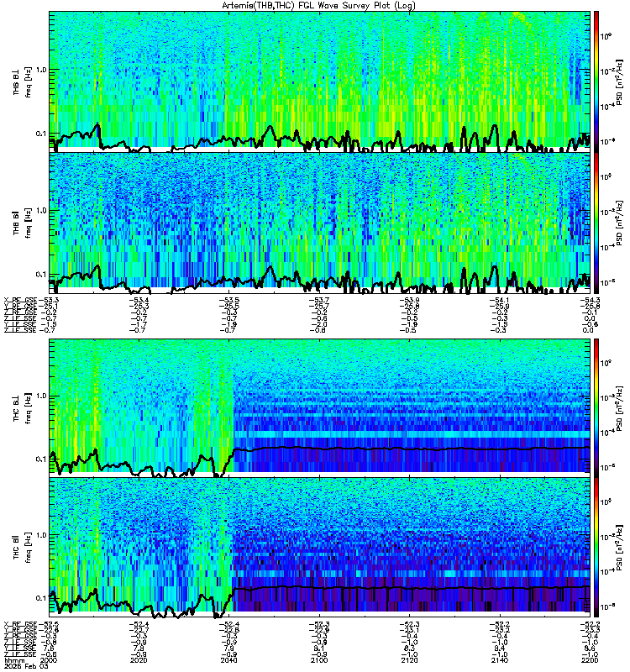Click the color bar beside the top THB B⊥ spectrogram
630x672 pixels.
(x=596, y=81)
